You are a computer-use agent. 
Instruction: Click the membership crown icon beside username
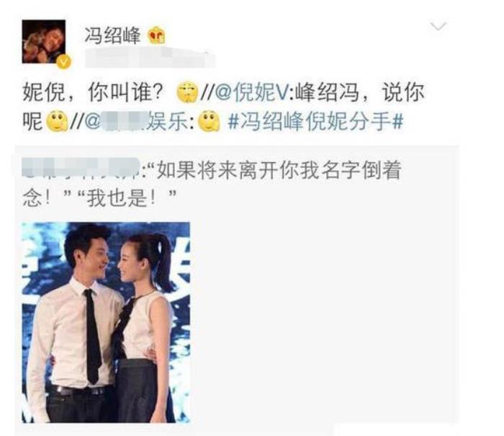pyautogui.click(x=156, y=35)
